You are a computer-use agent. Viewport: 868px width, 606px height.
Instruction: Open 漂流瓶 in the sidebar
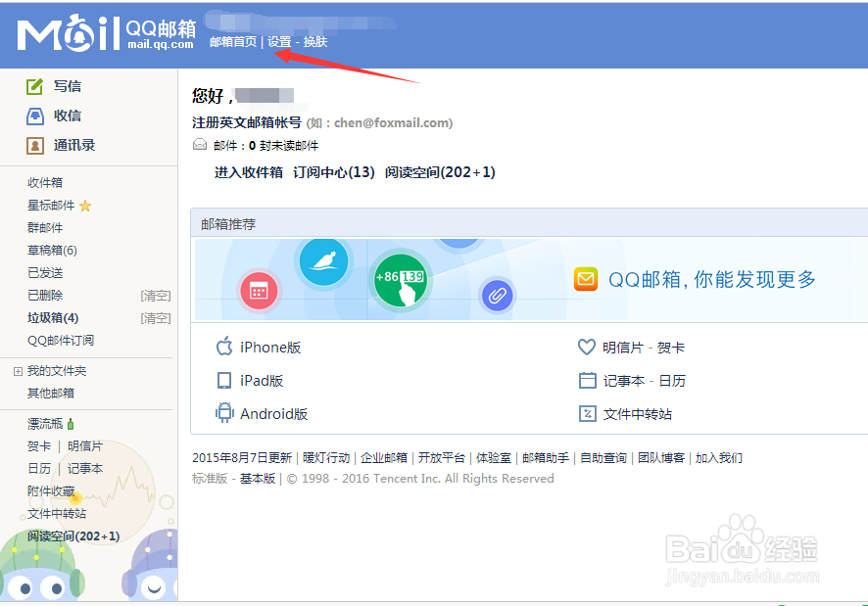tap(45, 424)
